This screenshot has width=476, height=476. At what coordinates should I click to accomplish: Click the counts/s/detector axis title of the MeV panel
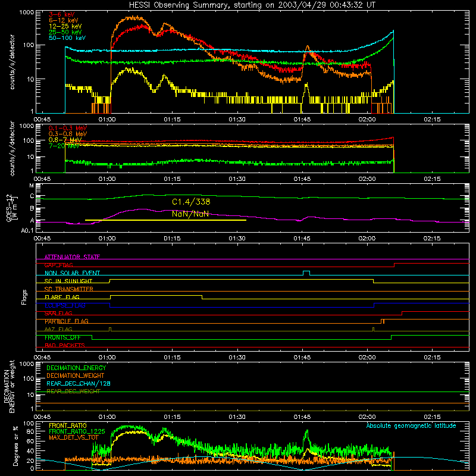tap(12, 148)
